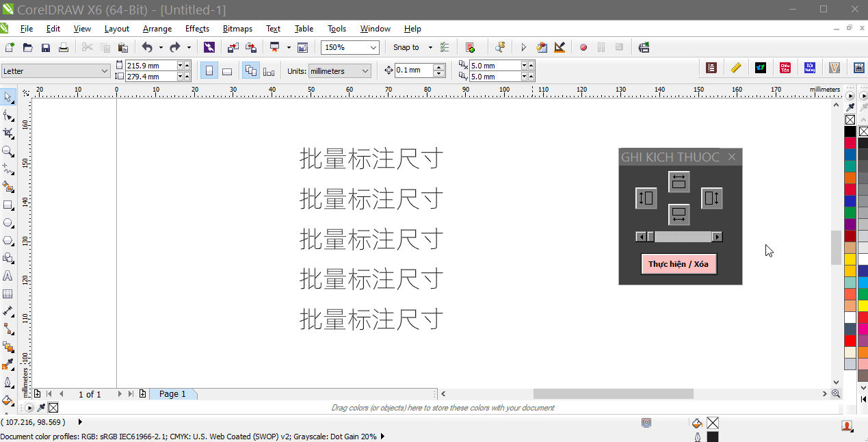Open the File menu
This screenshot has height=442, width=868.
[27, 29]
